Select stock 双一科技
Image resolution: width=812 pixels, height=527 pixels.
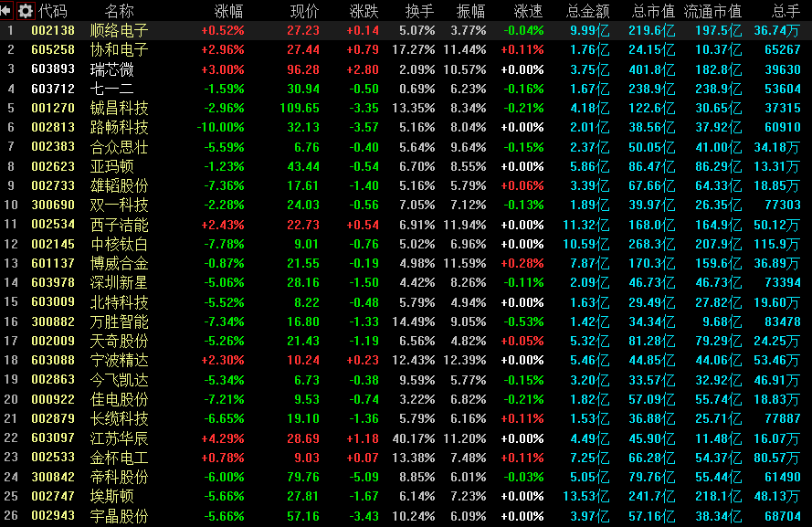(119, 205)
